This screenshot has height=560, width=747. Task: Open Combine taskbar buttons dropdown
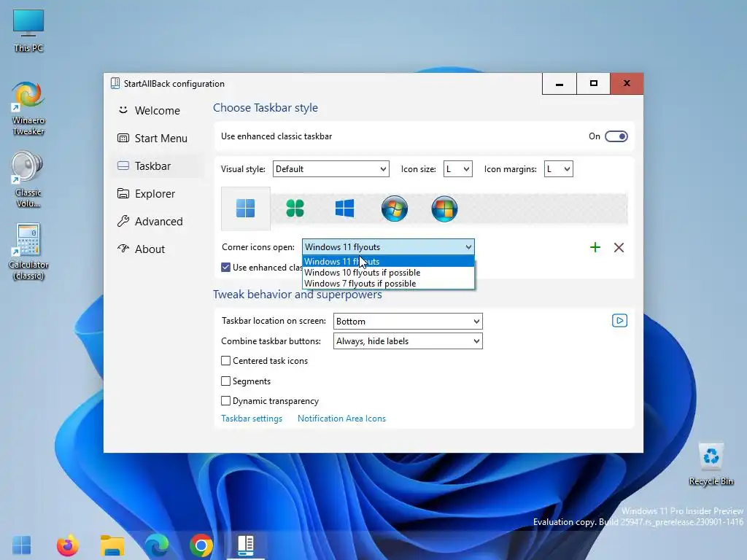[x=408, y=341]
